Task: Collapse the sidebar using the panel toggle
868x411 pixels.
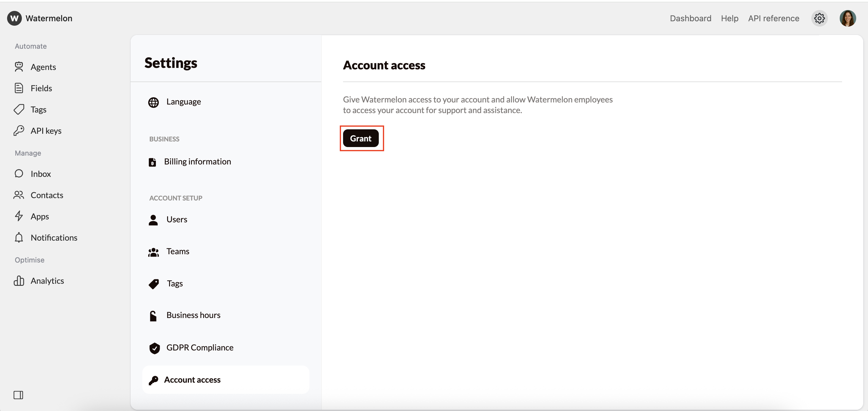Action: [19, 395]
